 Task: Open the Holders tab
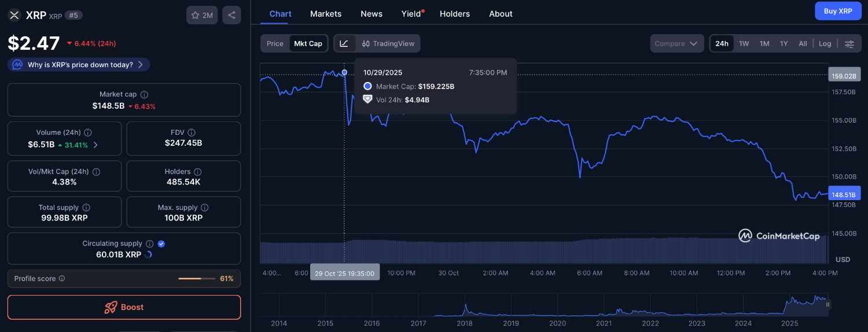455,14
